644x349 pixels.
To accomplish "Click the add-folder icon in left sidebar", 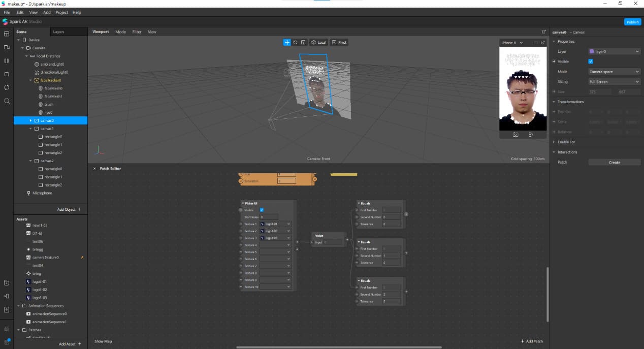I will tap(7, 282).
